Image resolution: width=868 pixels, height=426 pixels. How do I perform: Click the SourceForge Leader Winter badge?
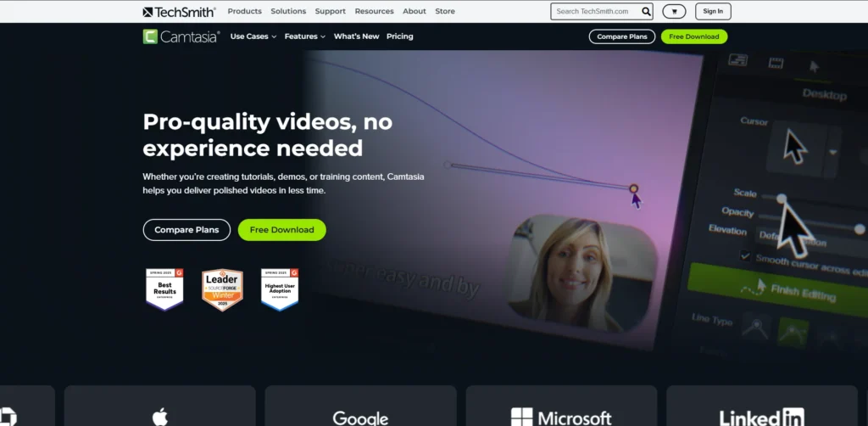coord(222,289)
